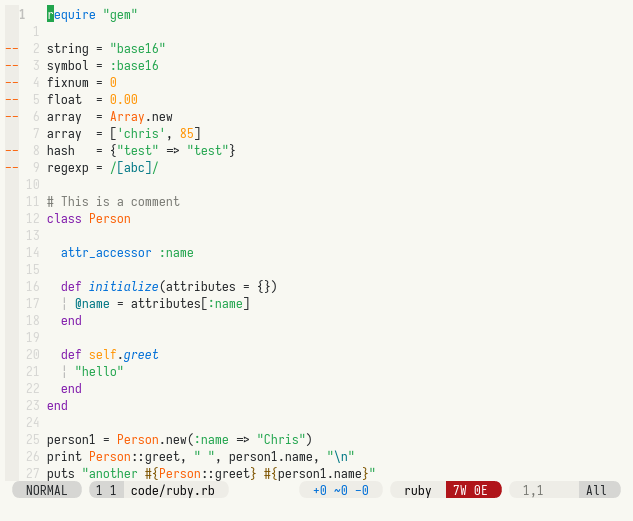Viewport: 633px width, 521px height.
Task: Click the :base16 symbol value
Action: [134, 66]
